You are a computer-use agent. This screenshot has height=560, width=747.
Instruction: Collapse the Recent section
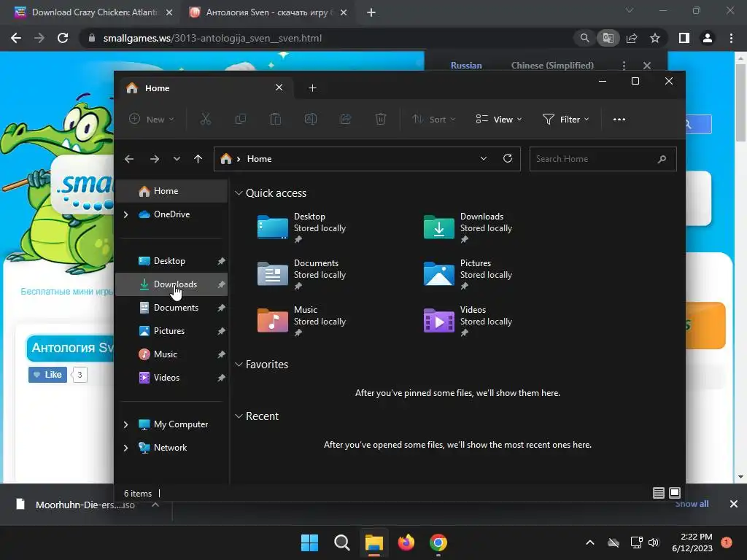[x=239, y=416]
